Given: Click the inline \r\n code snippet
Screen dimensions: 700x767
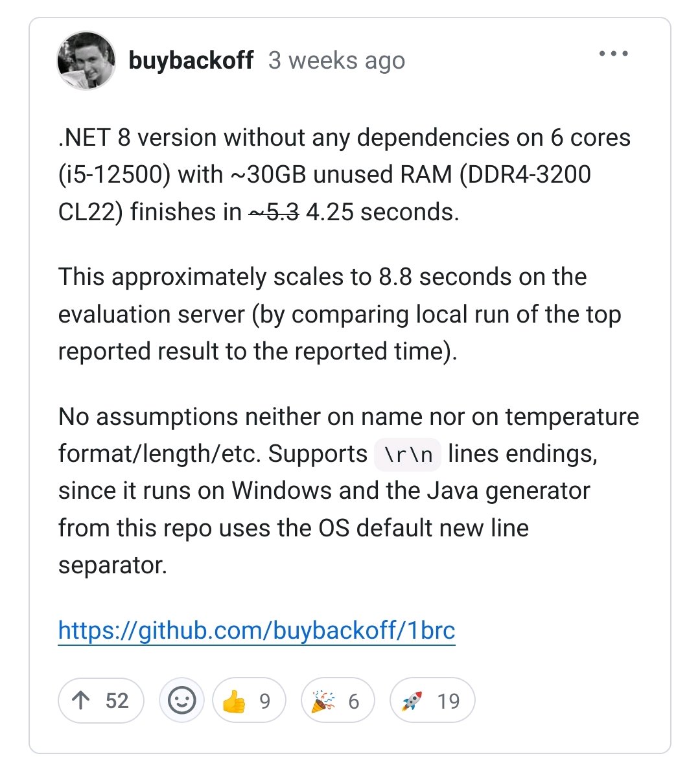Looking at the screenshot, I should [x=407, y=454].
